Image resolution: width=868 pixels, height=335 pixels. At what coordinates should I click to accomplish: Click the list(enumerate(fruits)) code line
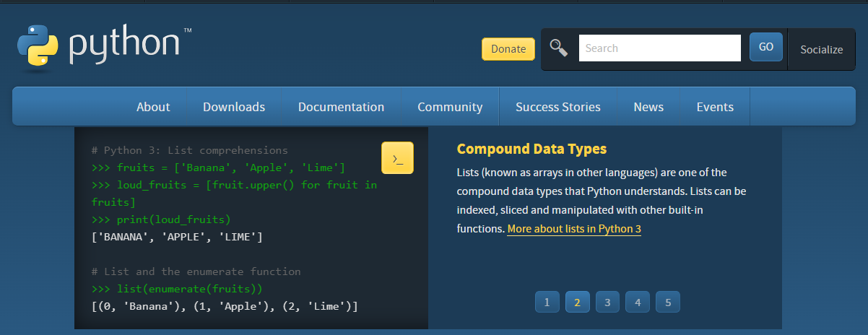tap(178, 289)
